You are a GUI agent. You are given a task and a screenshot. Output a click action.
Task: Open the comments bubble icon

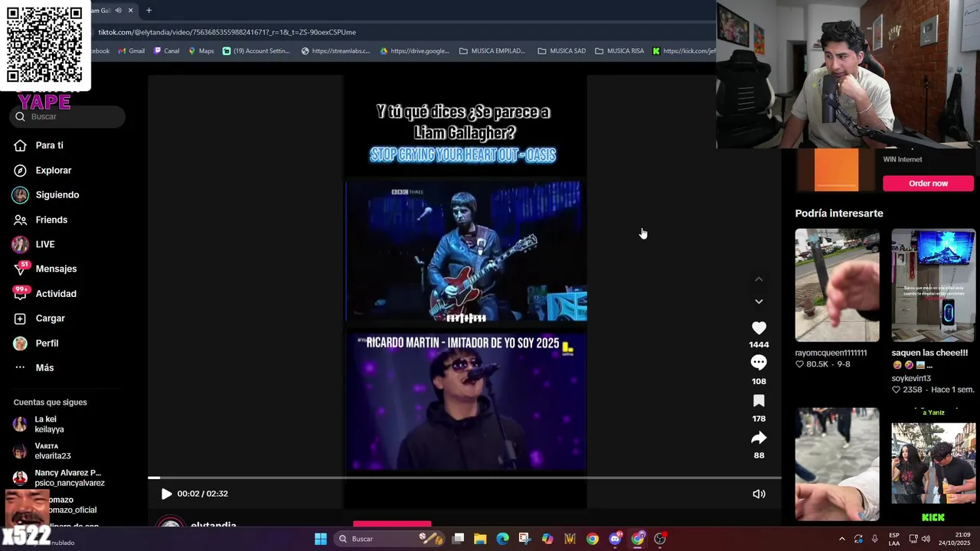(x=759, y=363)
